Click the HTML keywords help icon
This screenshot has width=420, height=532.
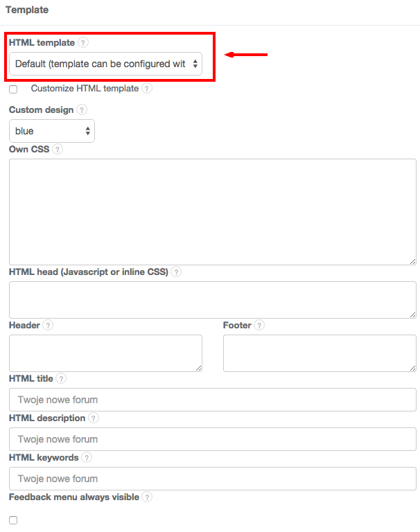87,457
